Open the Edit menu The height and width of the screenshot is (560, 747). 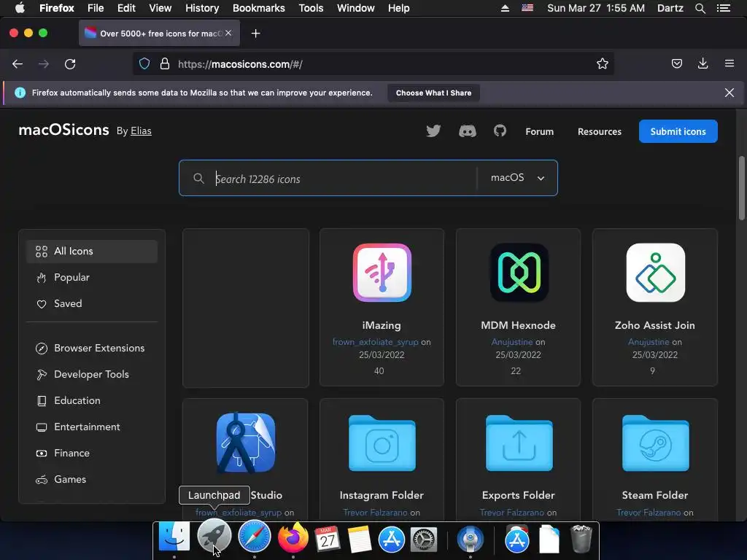[x=126, y=8]
